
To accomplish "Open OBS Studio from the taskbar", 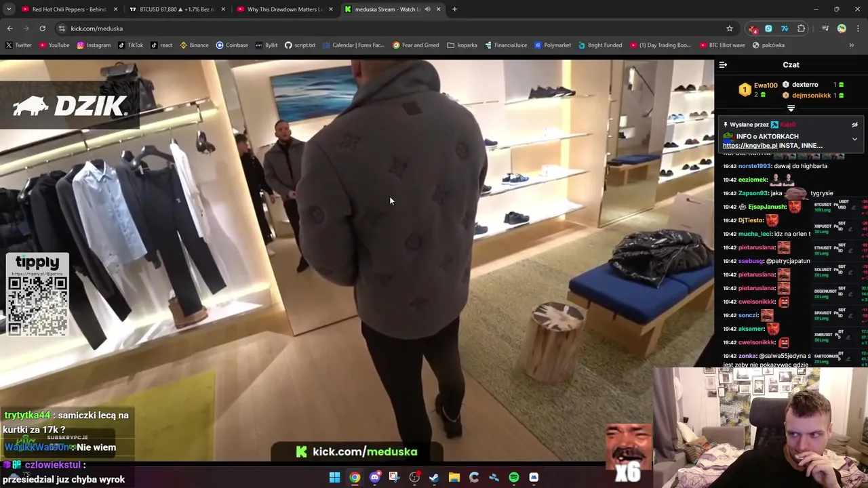I will [414, 477].
